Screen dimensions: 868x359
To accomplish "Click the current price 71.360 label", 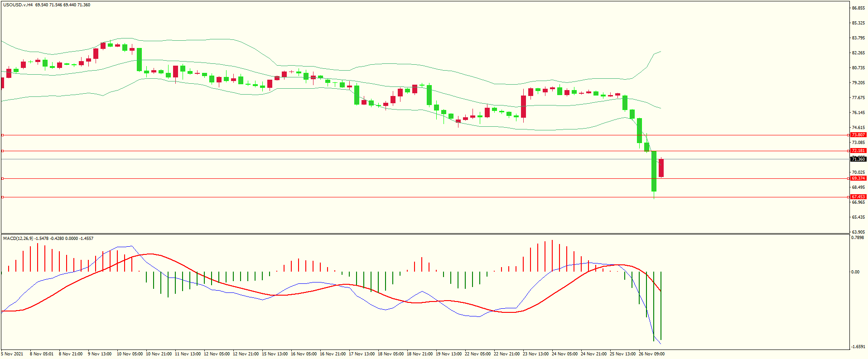I will coord(858,159).
